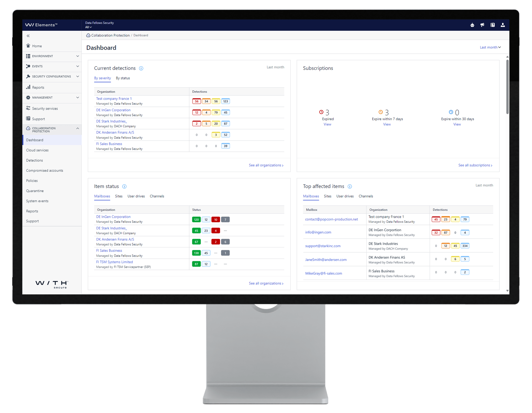Click the scrollbar down arrow
Image resolution: width=532 pixels, height=413 pixels.
(507, 291)
